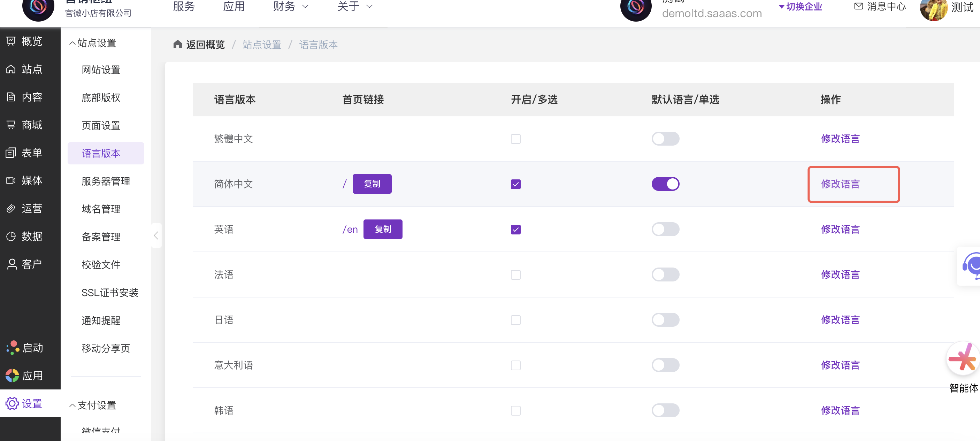
Task: Go to SSL证书安装 menu item
Action: coord(109,293)
